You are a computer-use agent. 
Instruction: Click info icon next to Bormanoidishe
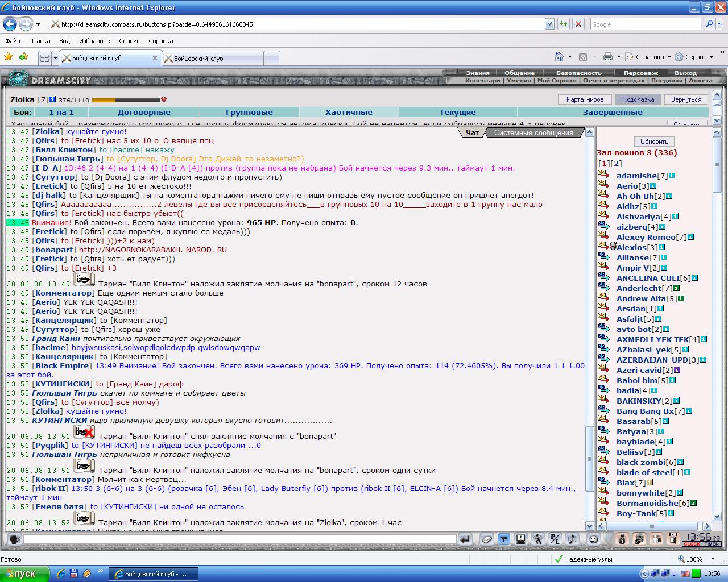(693, 503)
